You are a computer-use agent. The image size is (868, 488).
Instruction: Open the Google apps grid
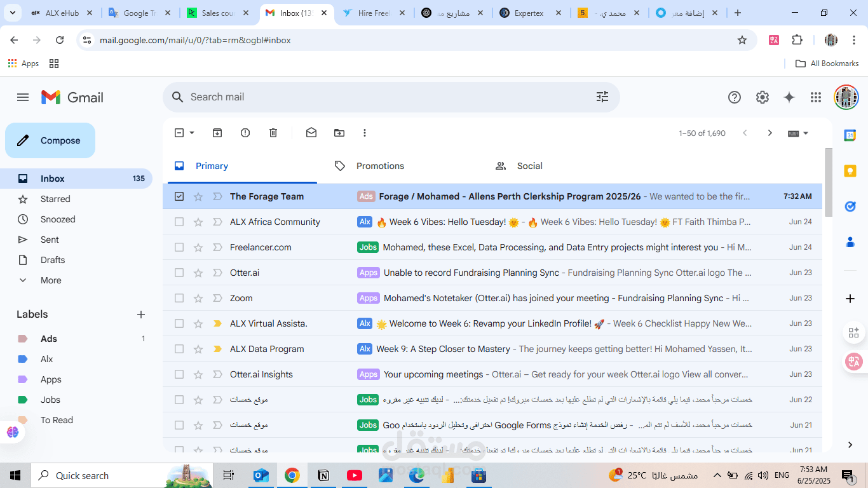[816, 97]
